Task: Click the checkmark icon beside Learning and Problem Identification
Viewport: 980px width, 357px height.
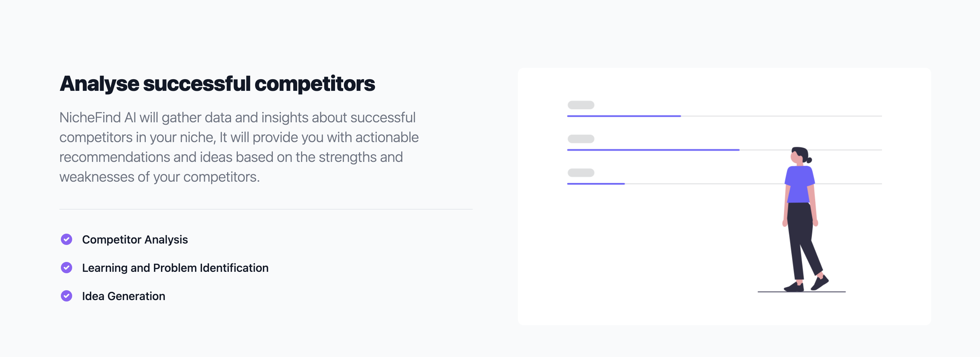Action: (67, 268)
